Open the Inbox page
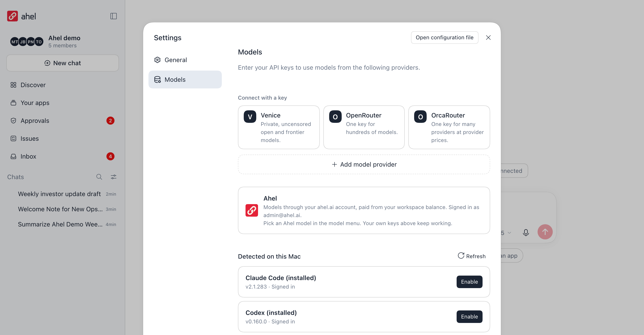The image size is (644, 335). pyautogui.click(x=63, y=157)
